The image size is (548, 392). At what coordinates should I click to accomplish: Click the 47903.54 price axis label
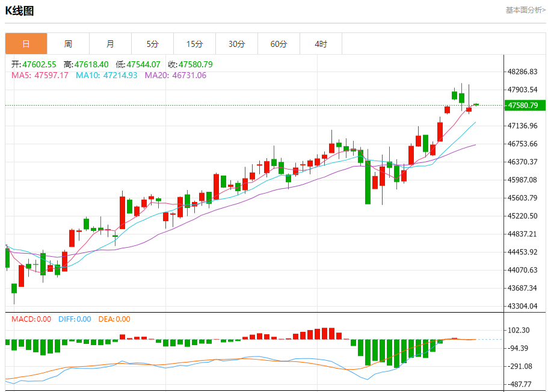[x=523, y=90]
